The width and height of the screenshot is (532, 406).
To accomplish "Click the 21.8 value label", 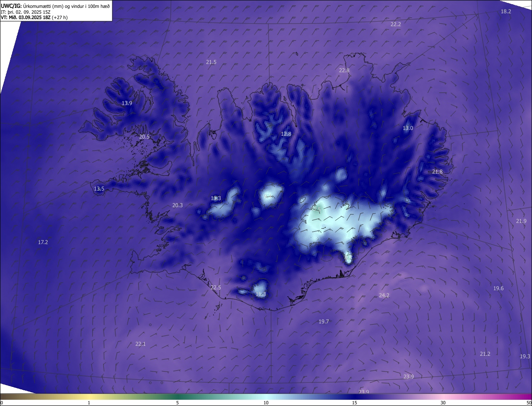I will coord(437,172).
